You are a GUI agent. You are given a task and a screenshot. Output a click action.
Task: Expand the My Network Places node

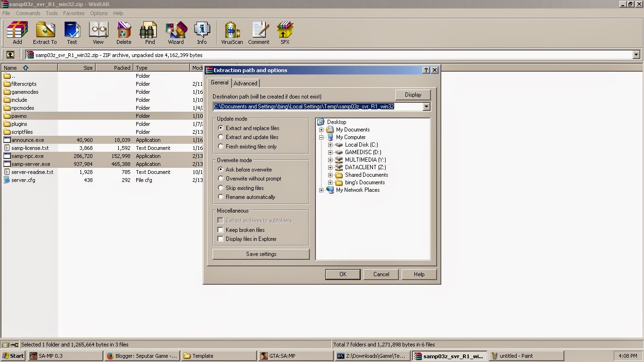click(322, 190)
